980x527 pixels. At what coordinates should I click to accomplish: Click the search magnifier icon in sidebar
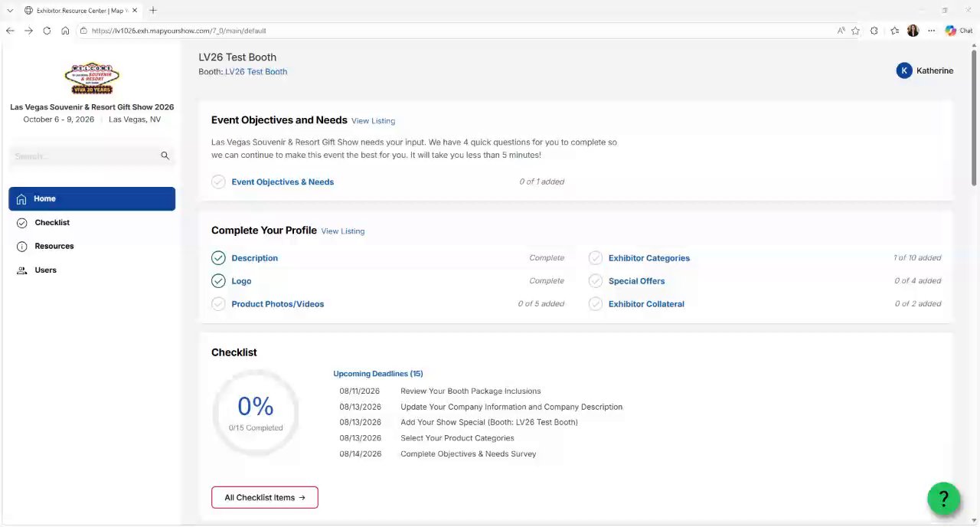[165, 155]
